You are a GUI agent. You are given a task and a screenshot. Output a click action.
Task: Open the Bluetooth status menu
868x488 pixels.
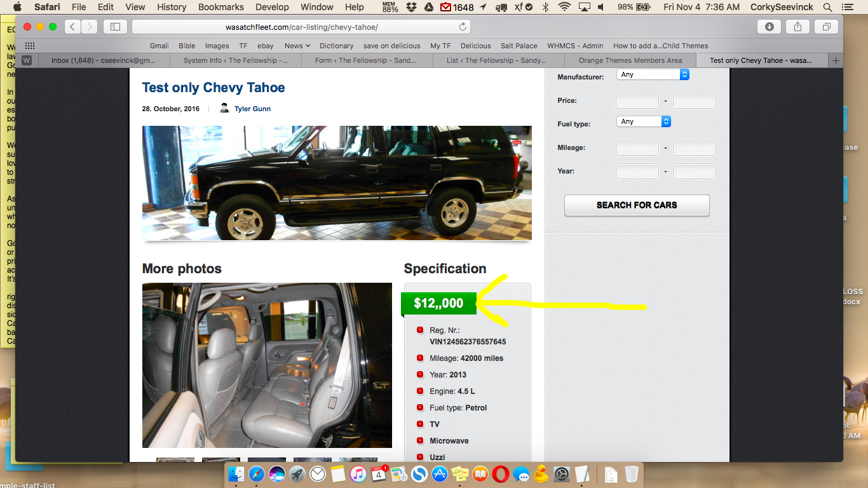(x=545, y=7)
